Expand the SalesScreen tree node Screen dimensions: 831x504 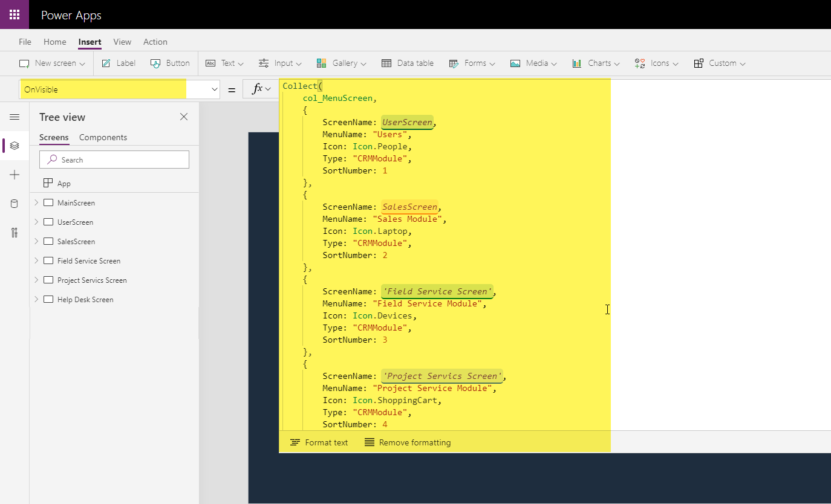36,242
